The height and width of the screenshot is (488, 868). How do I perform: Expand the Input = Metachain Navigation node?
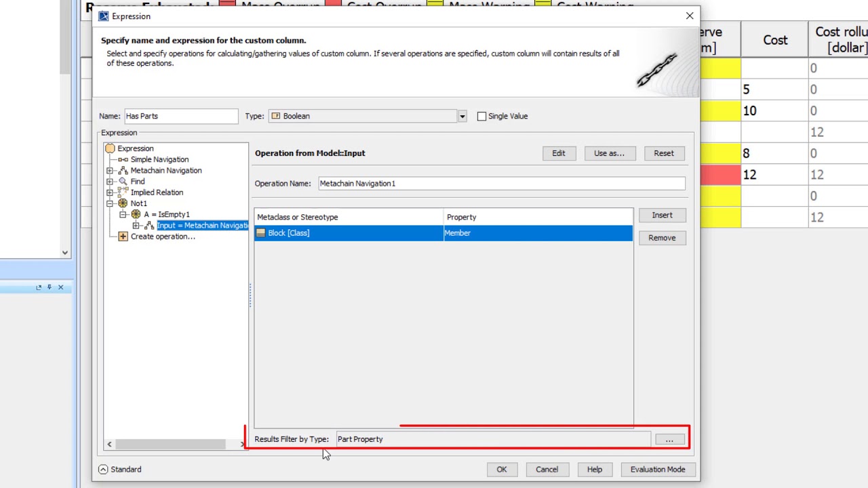(136, 226)
